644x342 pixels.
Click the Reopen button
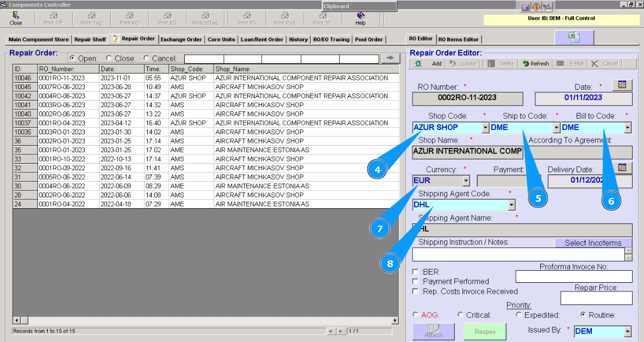coord(485,331)
